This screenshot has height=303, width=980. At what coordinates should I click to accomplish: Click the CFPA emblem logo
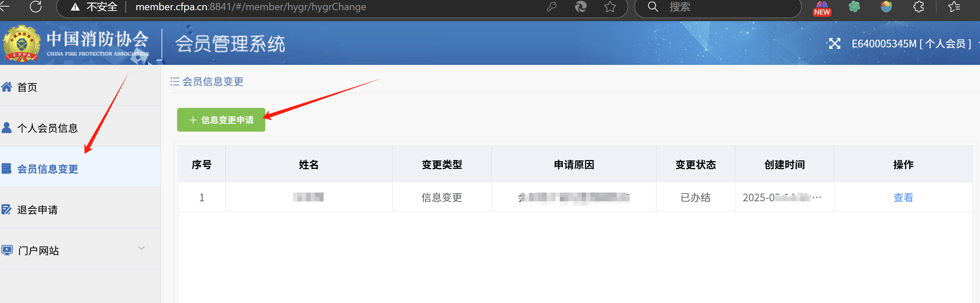(x=21, y=43)
